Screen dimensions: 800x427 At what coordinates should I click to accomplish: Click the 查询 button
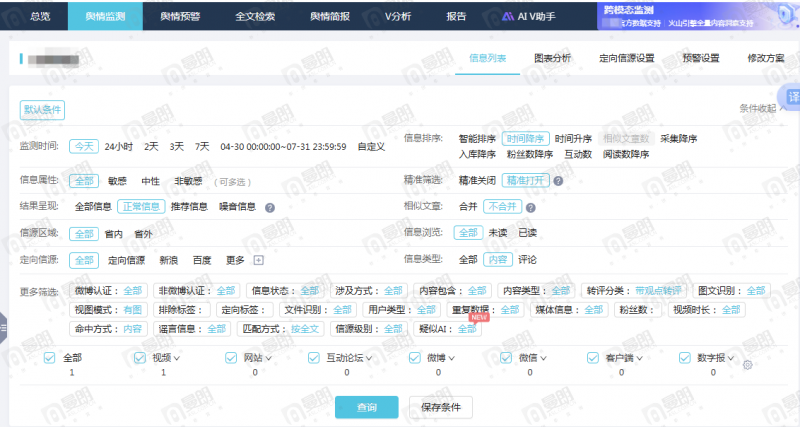(x=366, y=407)
